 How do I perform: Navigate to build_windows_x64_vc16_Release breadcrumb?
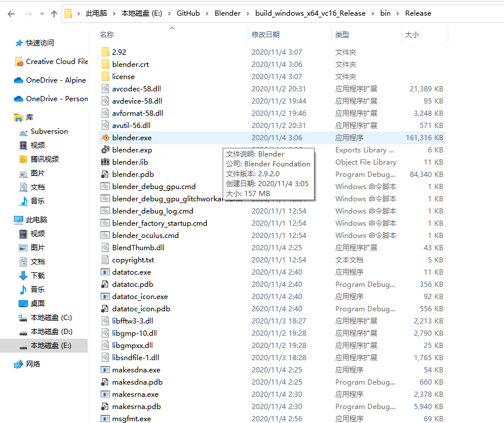point(310,13)
